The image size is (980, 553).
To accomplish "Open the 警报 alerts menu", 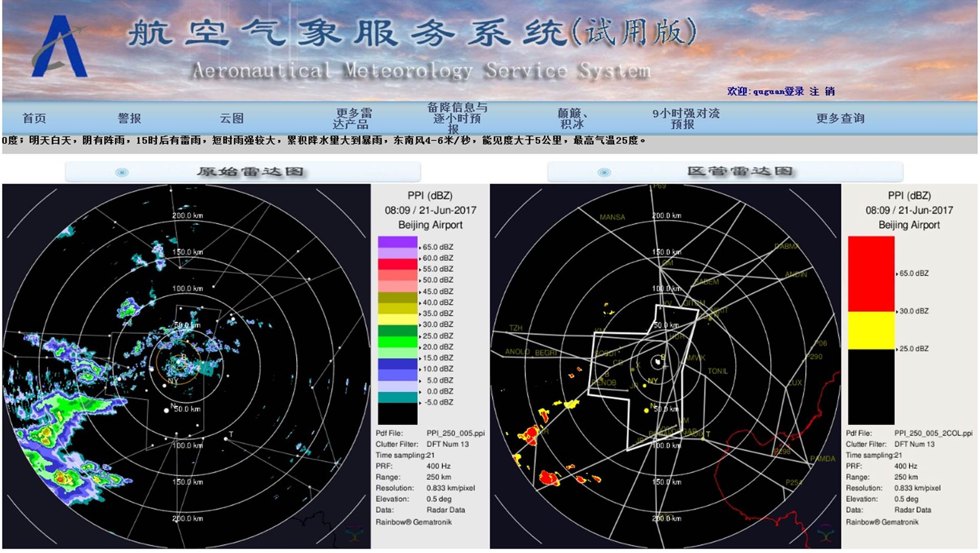I will [x=129, y=119].
